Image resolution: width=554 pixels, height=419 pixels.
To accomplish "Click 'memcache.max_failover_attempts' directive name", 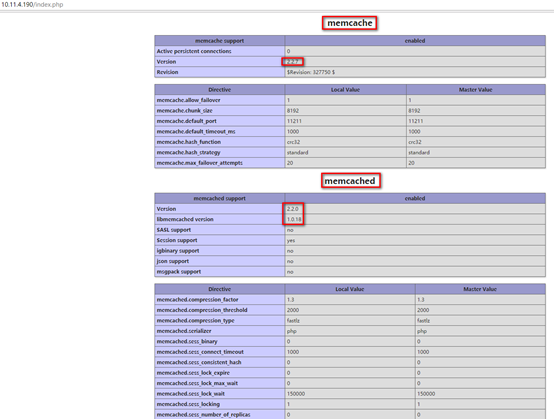I will point(200,163).
